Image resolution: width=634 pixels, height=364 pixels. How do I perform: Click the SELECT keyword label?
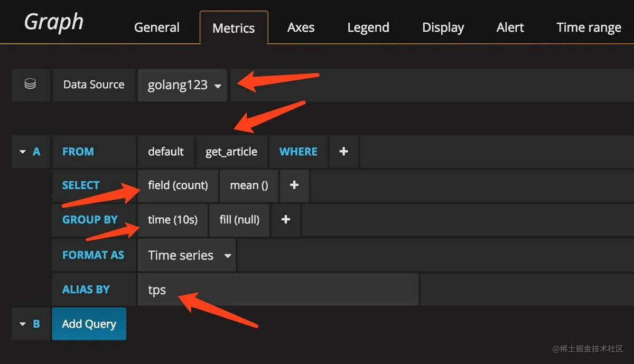81,185
